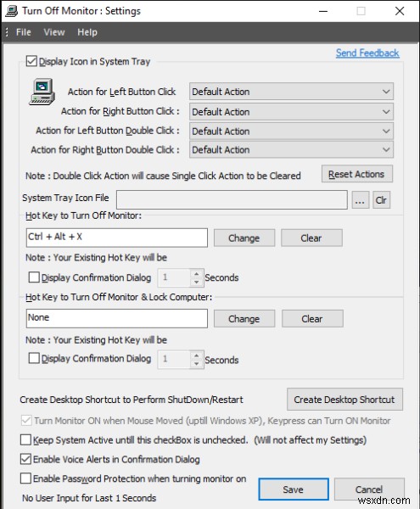Click the Lock Computer confirmation seconds value field
The image size is (420, 509).
point(174,359)
